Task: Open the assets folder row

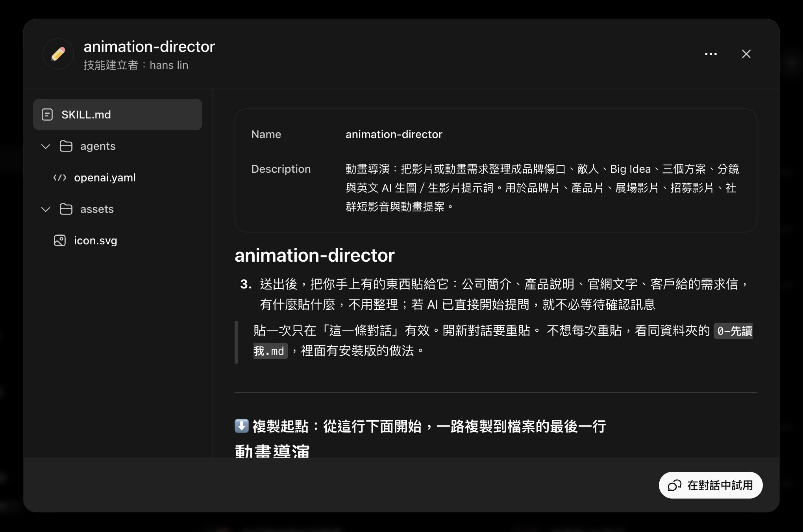Action: click(x=118, y=209)
